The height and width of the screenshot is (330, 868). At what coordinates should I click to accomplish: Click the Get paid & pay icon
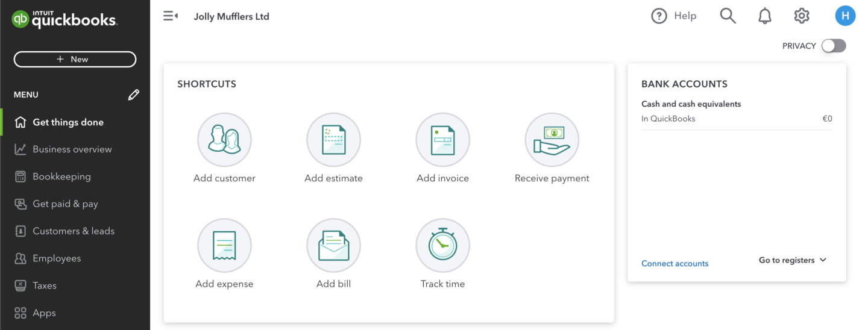point(20,204)
